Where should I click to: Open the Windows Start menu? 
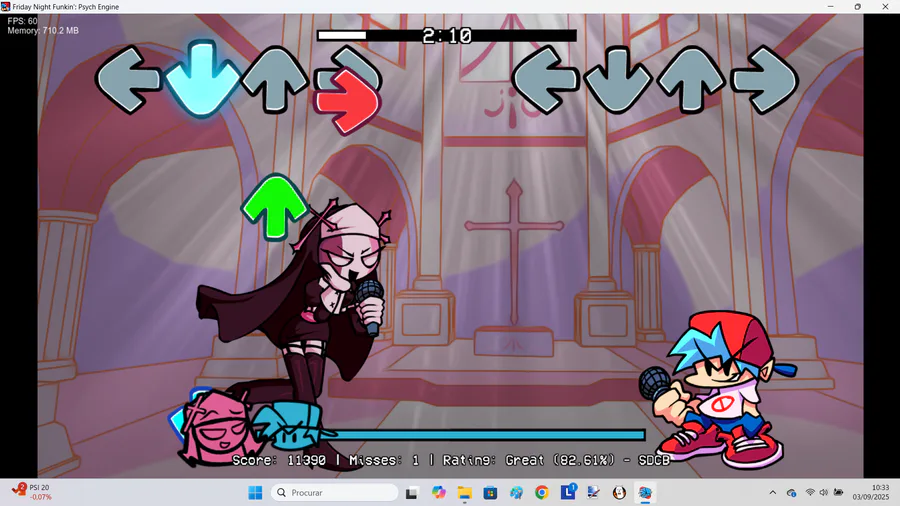coord(255,492)
